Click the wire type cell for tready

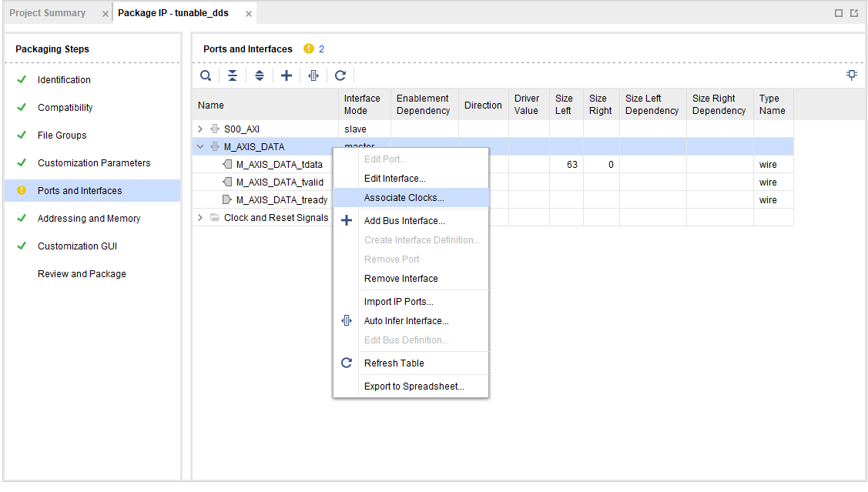[x=773, y=199]
